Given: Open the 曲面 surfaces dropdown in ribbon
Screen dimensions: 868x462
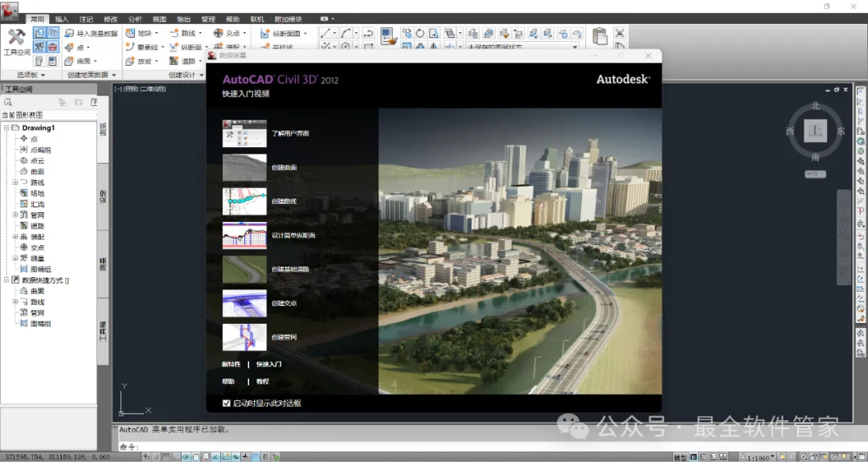Looking at the screenshot, I should [x=80, y=61].
